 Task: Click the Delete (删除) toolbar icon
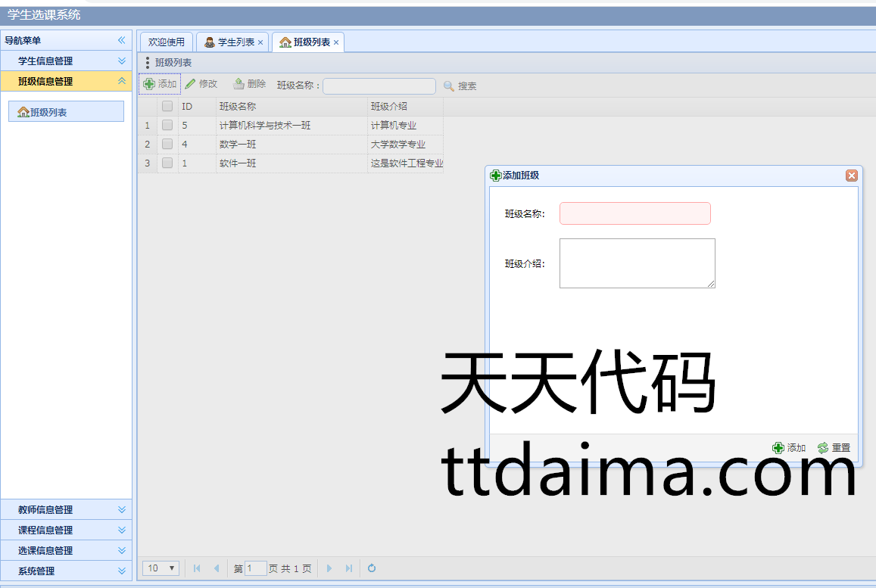coord(238,84)
